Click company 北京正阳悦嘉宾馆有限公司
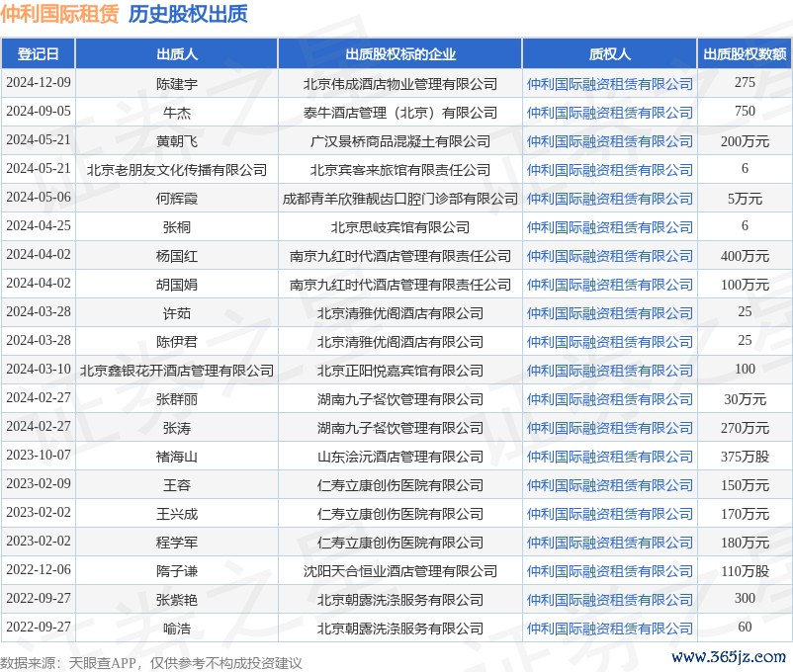Image resolution: width=793 pixels, height=672 pixels. tap(400, 371)
